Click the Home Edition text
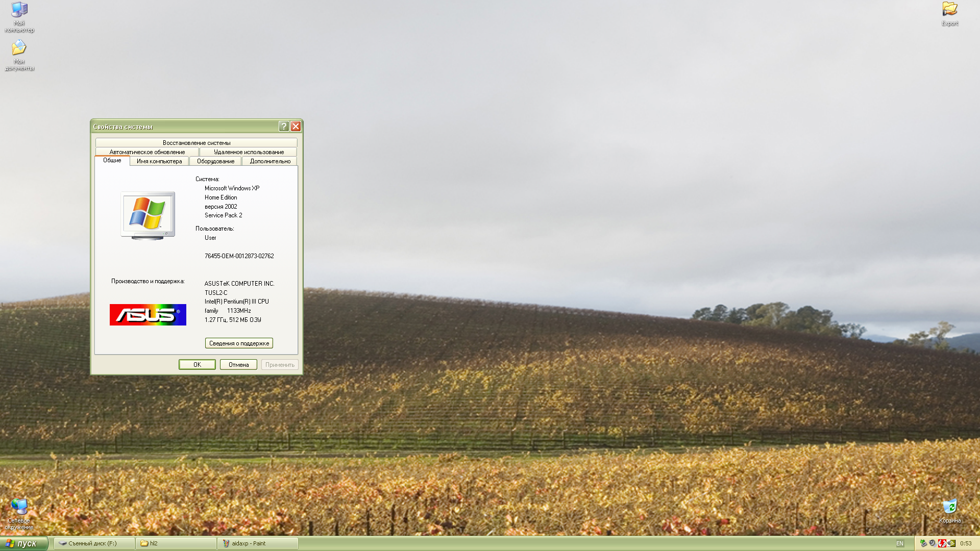980x551 pixels. (221, 197)
